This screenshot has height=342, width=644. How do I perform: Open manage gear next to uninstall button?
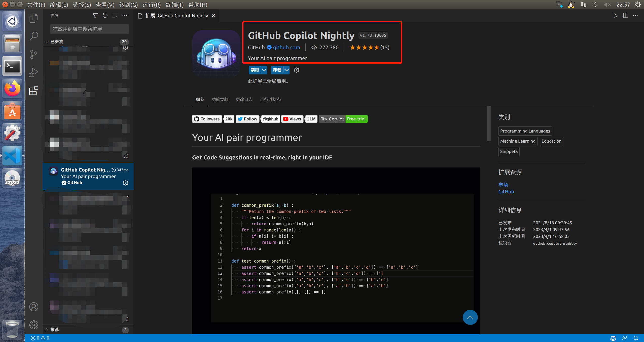297,70
